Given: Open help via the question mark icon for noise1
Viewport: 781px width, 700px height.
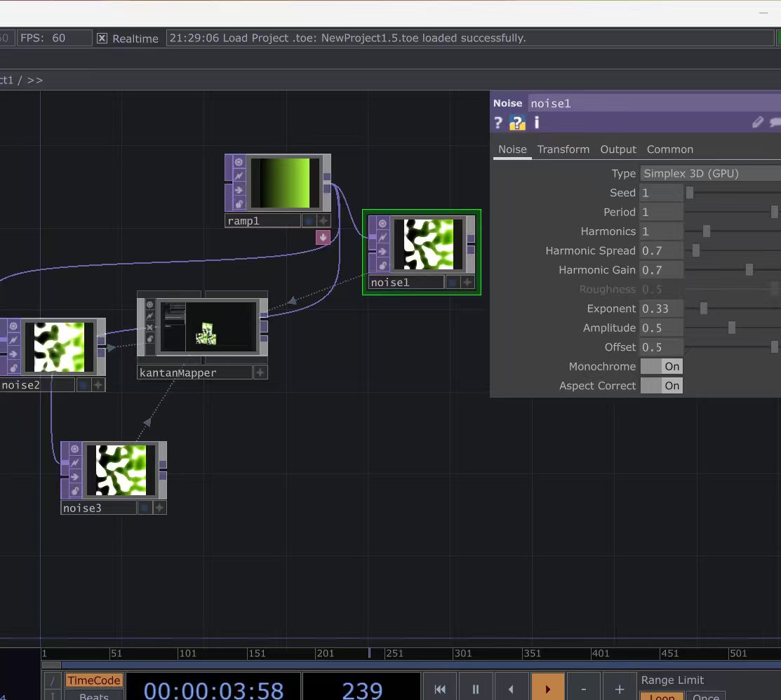Looking at the screenshot, I should [498, 122].
